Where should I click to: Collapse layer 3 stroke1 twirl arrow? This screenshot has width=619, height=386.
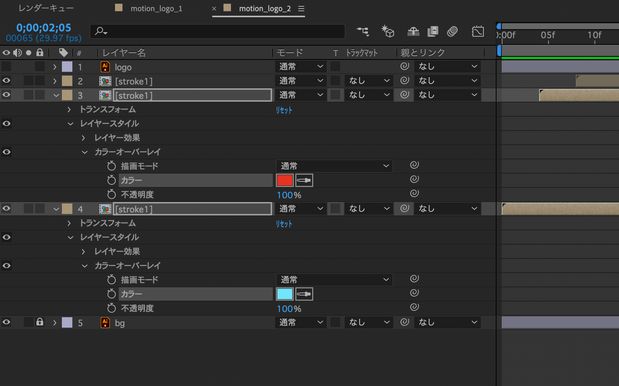(56, 96)
